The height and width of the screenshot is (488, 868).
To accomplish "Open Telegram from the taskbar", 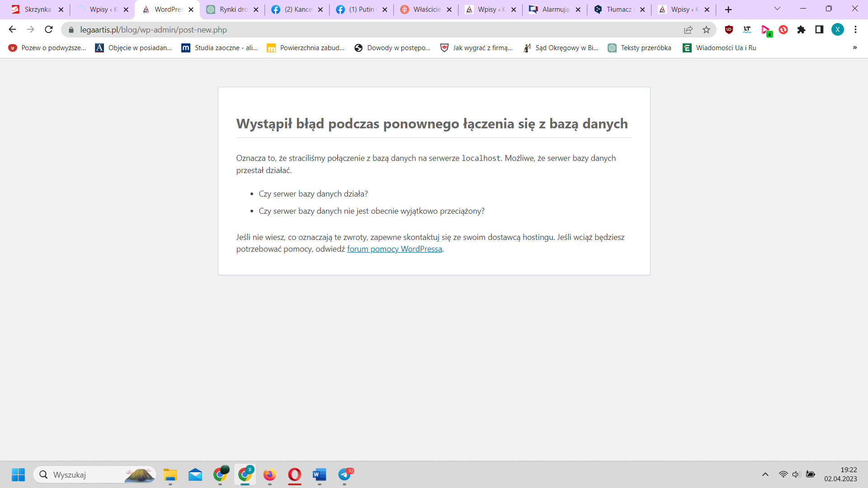I will pos(344,475).
